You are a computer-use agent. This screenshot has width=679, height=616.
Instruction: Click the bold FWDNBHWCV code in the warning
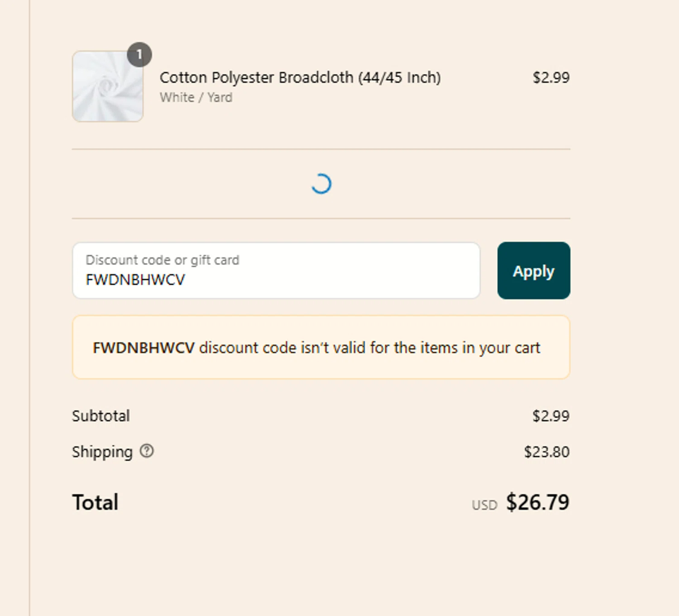point(143,348)
